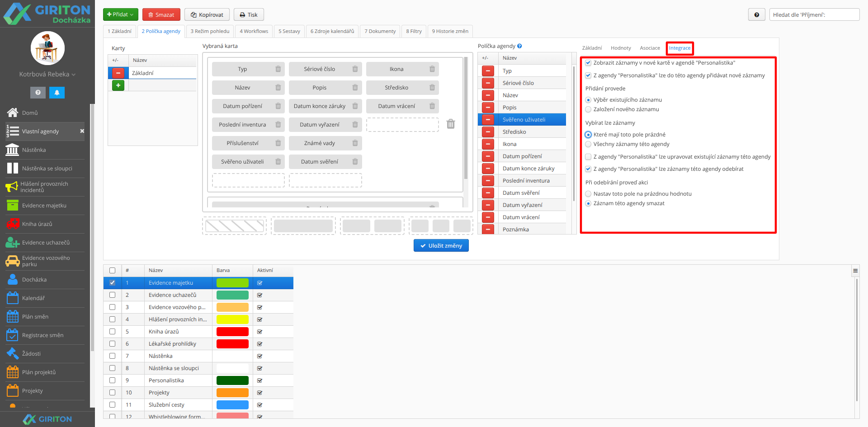Viewport: 868px width, 427px height.
Task: Toggle the select-all header checkbox
Action: [x=112, y=270]
